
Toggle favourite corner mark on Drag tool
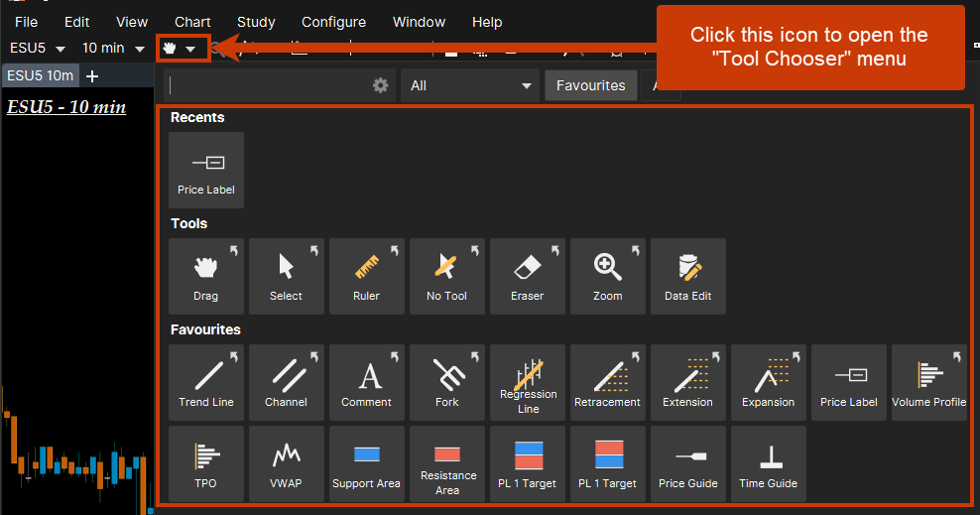pos(234,249)
